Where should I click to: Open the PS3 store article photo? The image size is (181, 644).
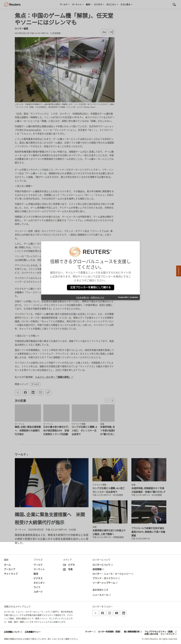[x=65, y=70]
